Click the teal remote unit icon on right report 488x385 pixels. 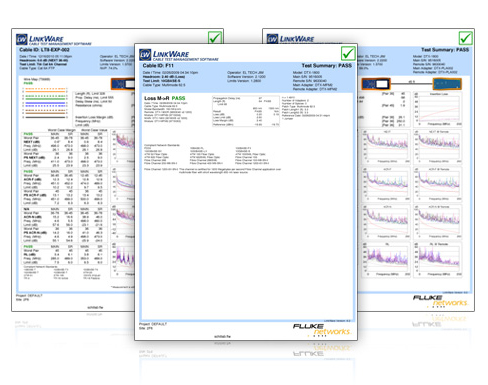click(x=447, y=84)
